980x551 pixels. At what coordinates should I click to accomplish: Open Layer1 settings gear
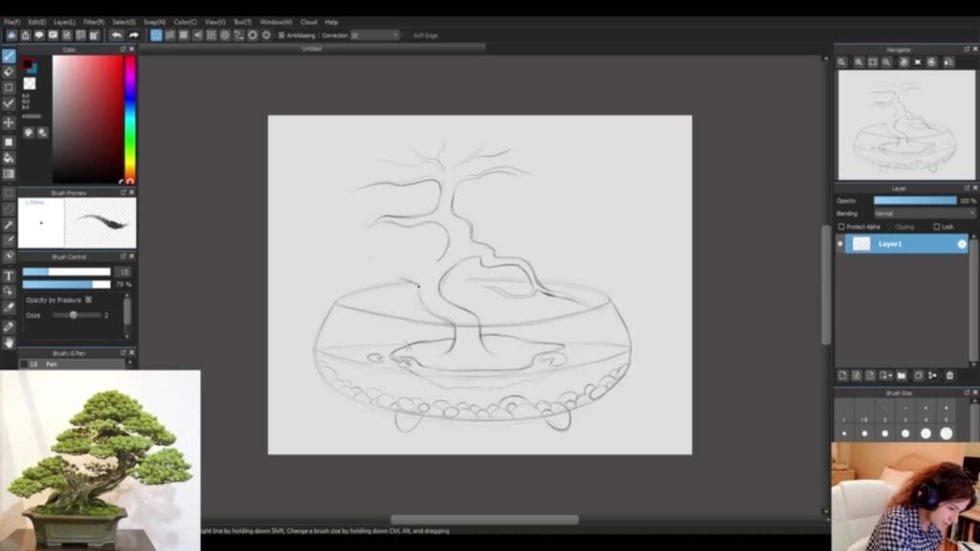point(962,245)
